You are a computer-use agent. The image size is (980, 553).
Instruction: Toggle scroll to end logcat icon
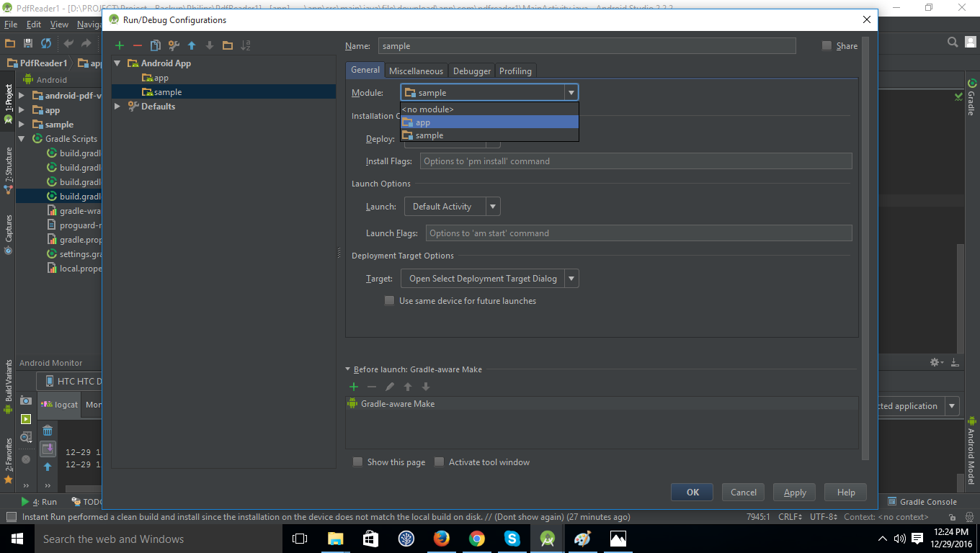tap(48, 449)
